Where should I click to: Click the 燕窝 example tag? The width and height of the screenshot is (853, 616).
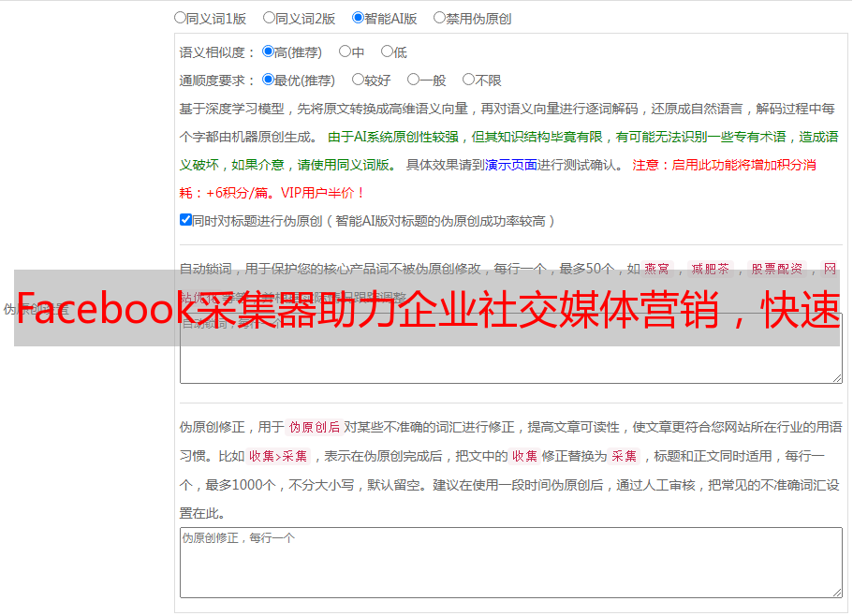point(656,269)
